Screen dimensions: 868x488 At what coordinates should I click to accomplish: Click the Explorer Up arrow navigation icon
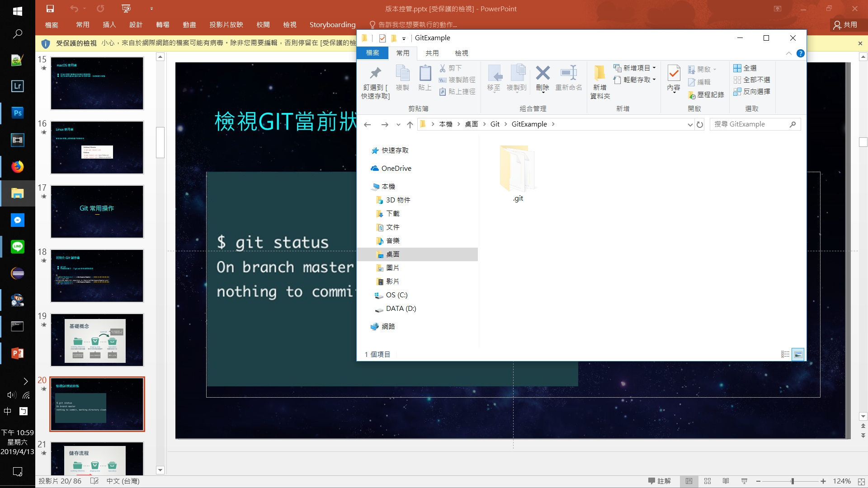pyautogui.click(x=410, y=125)
